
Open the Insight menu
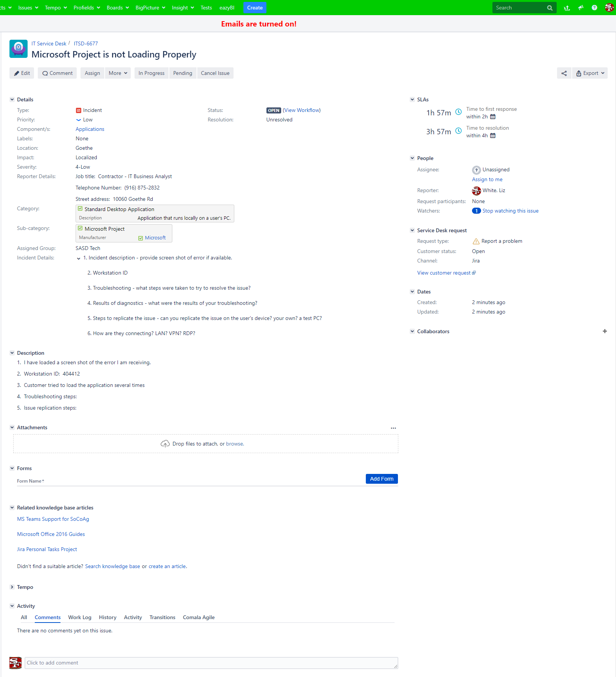coord(183,8)
